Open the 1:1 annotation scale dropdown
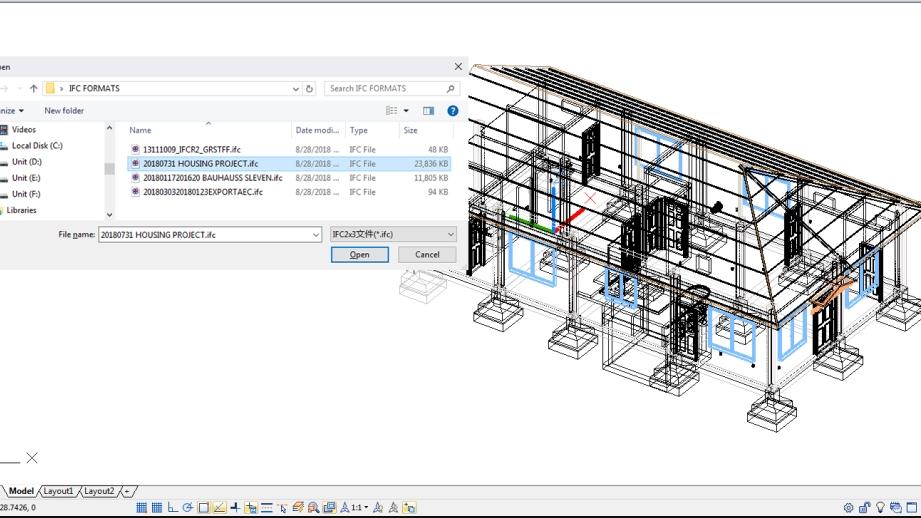921x518 pixels. click(360, 507)
